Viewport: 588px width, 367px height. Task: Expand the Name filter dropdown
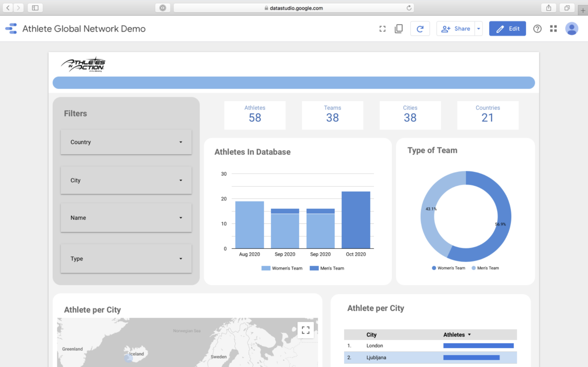pos(126,218)
